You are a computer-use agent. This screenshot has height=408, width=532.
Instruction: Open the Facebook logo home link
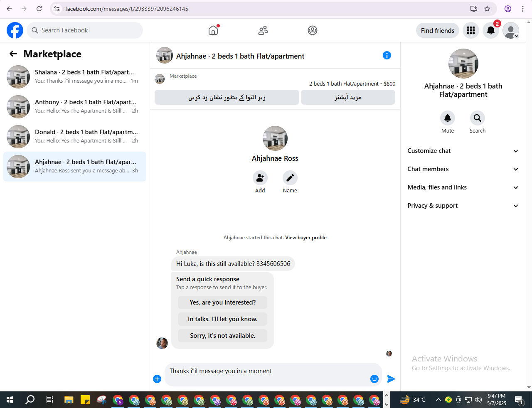click(15, 30)
